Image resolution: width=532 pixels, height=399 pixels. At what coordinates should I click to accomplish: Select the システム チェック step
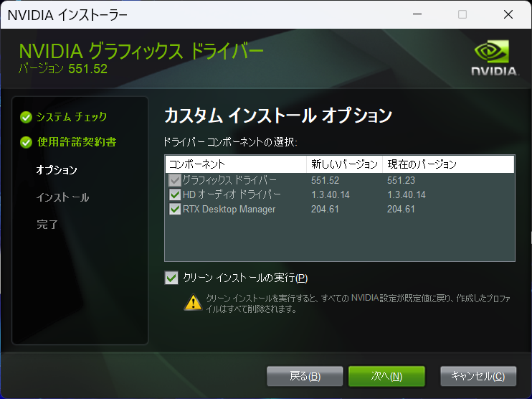coord(72,117)
